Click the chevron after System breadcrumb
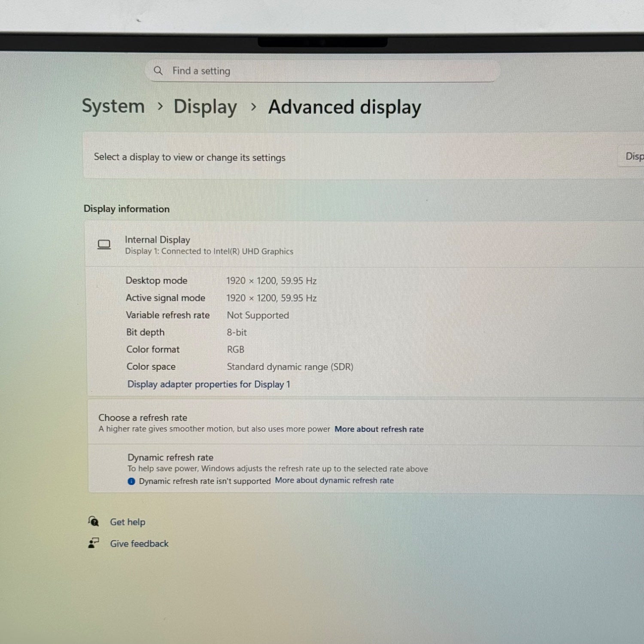This screenshot has height=644, width=644. pyautogui.click(x=160, y=106)
